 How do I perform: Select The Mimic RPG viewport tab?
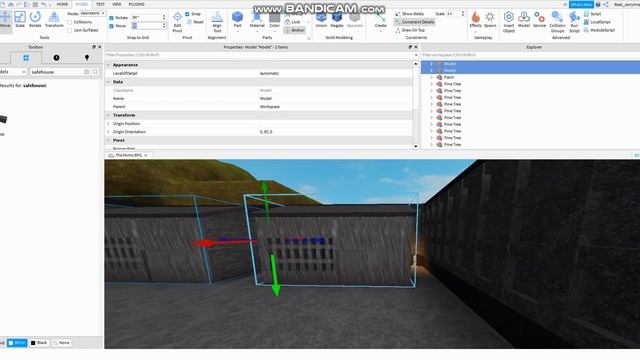pyautogui.click(x=129, y=155)
